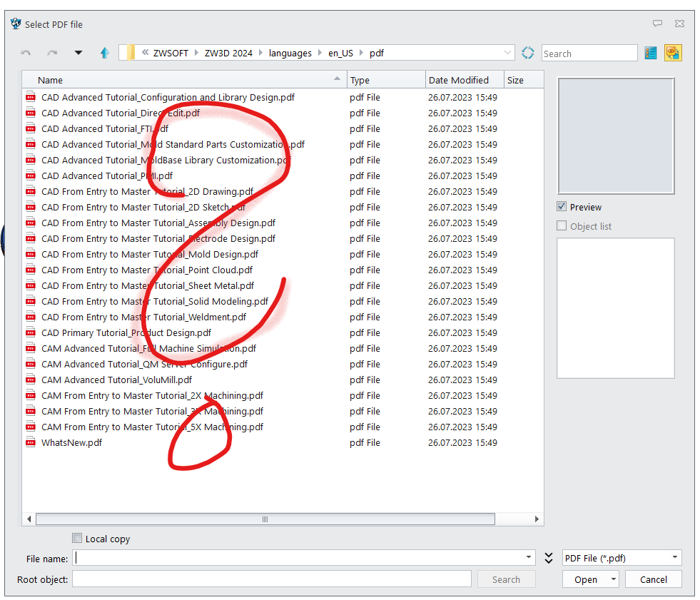Click the back navigation arrow
The height and width of the screenshot is (600, 700).
click(x=26, y=53)
